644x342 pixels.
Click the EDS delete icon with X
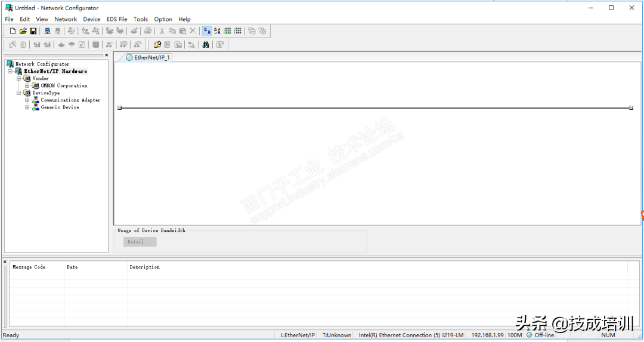coord(167,45)
